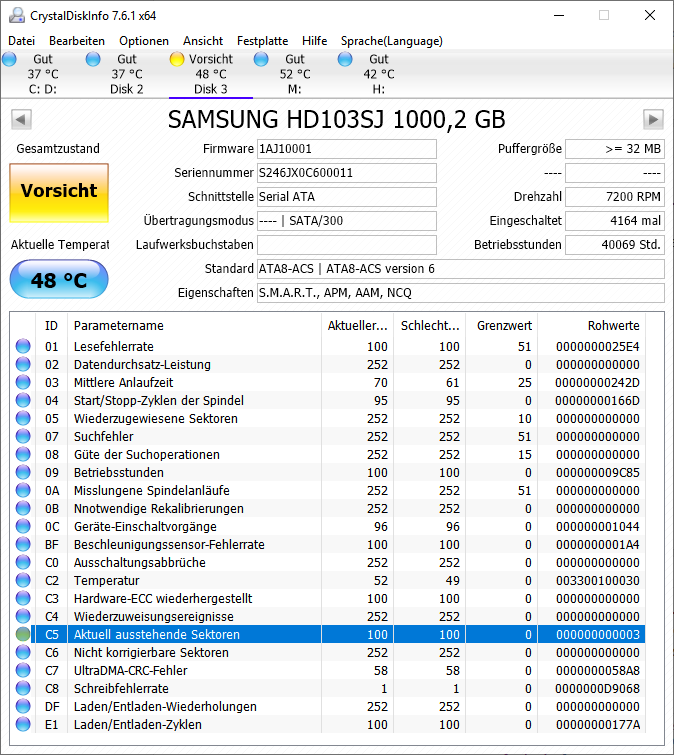
Task: Click the SAMSUNG HD103SJ 1000,2 GB title
Action: click(337, 119)
